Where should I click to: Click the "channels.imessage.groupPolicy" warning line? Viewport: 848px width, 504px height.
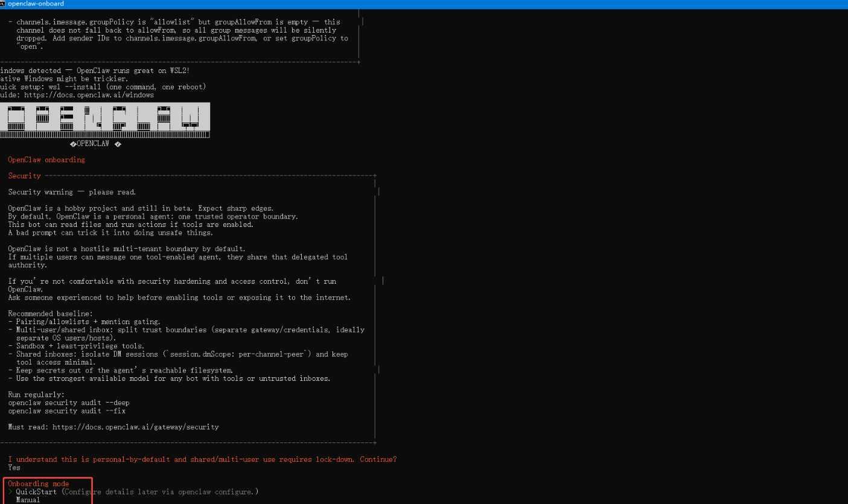[x=174, y=22]
